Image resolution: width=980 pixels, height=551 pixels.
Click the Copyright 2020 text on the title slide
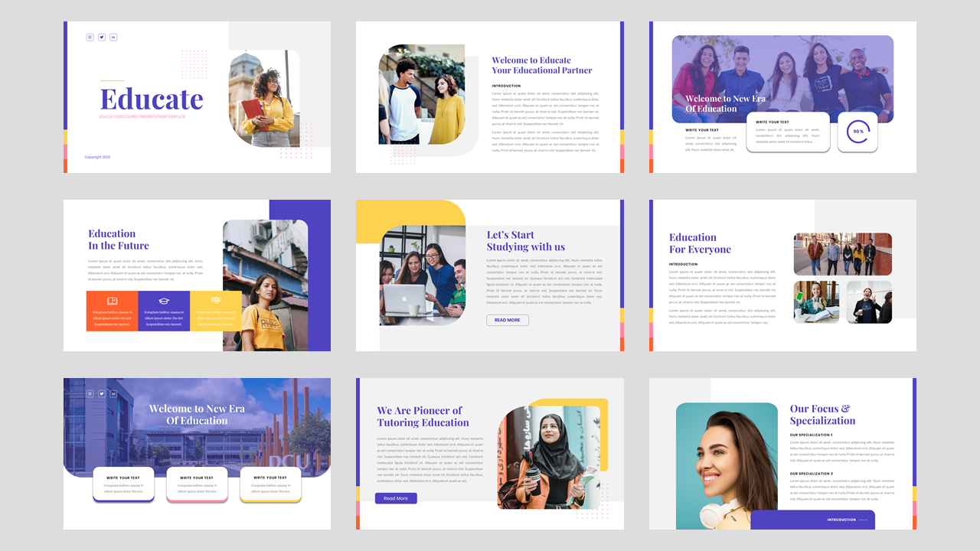pyautogui.click(x=97, y=156)
